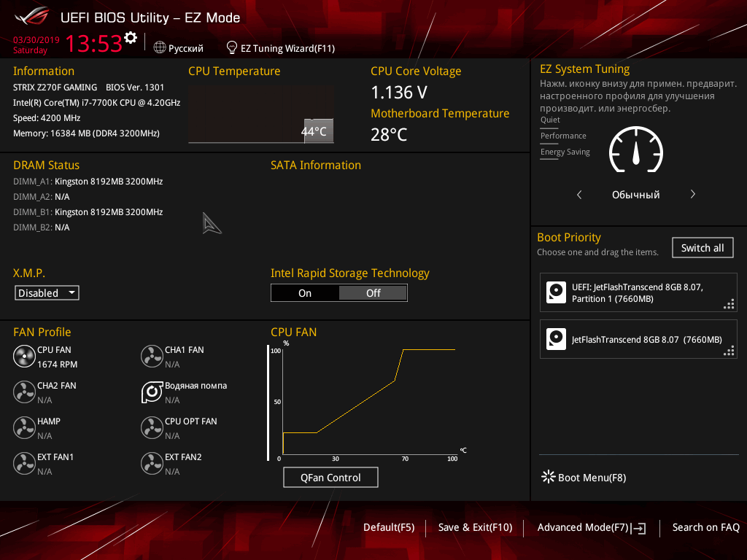Open date and time settings gear
Image resolution: width=747 pixels, height=560 pixels.
(131, 38)
